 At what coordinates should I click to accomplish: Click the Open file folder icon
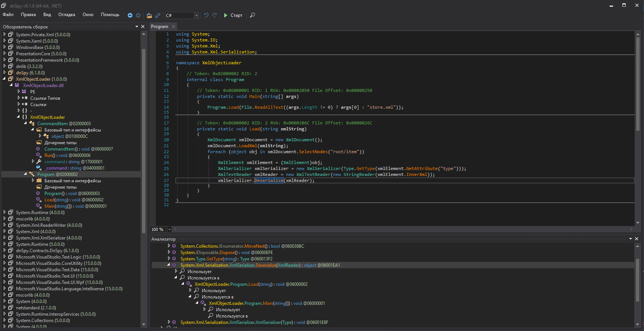pyautogui.click(x=150, y=15)
